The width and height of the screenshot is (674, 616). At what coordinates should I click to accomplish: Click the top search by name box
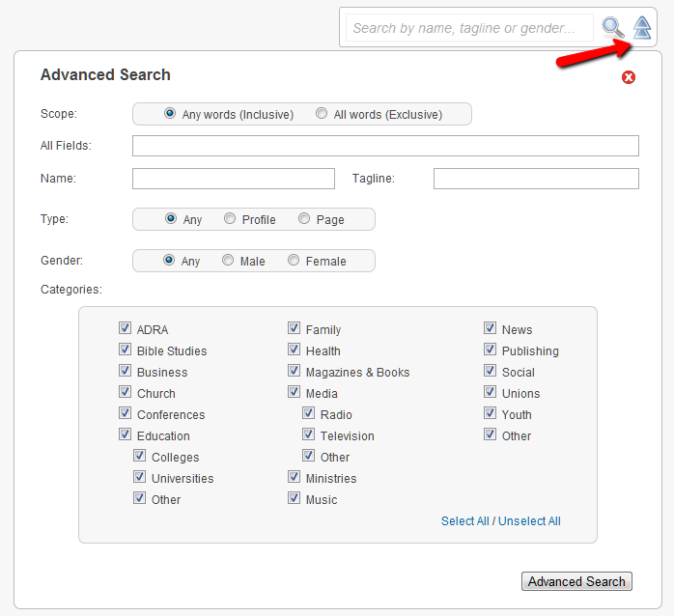470,28
